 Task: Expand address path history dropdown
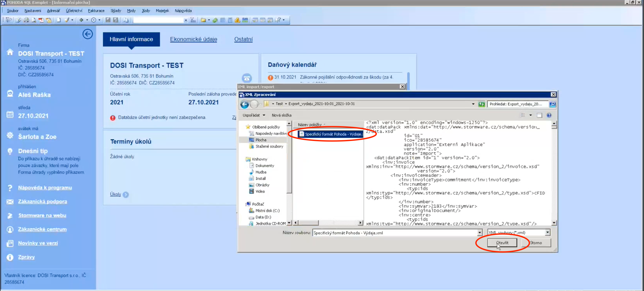[473, 104]
